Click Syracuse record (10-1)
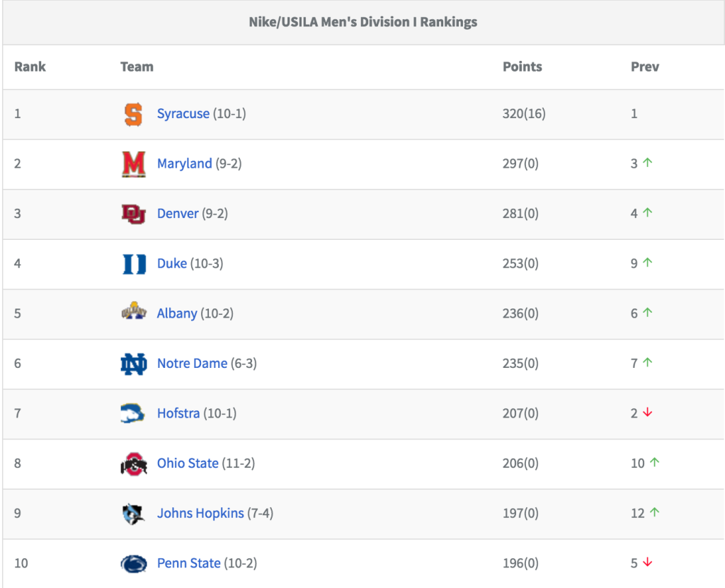This screenshot has width=725, height=588. click(229, 114)
